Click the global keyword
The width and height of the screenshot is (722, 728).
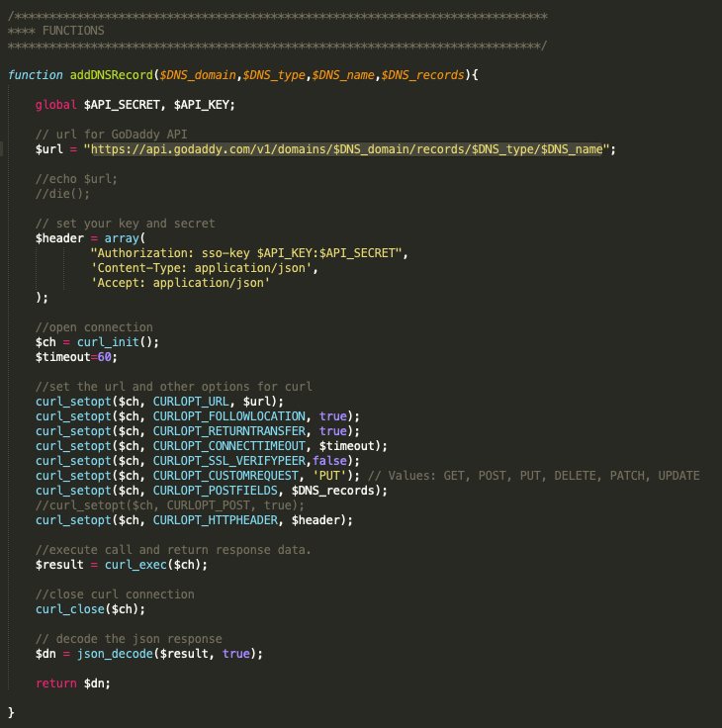point(55,105)
